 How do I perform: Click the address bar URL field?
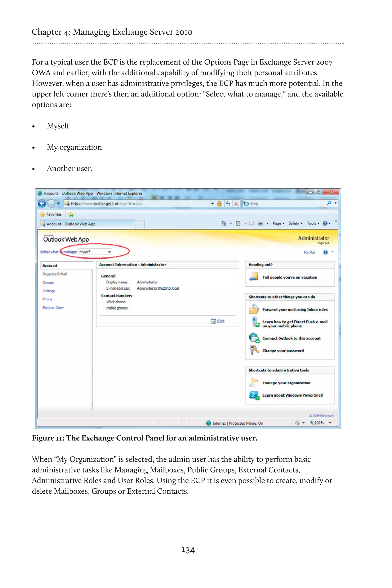click(x=136, y=203)
